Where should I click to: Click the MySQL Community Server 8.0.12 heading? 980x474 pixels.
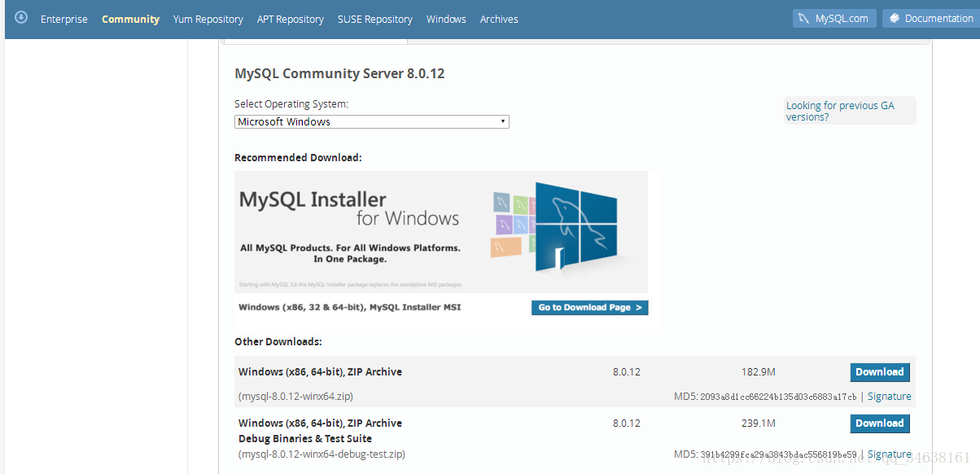339,74
